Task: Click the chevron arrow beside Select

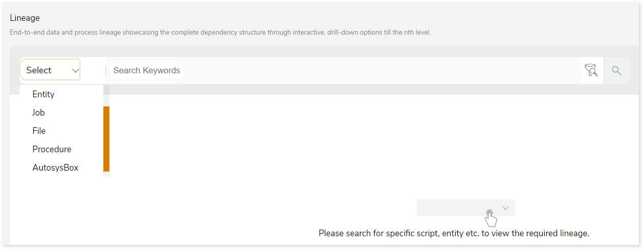Action: [75, 71]
